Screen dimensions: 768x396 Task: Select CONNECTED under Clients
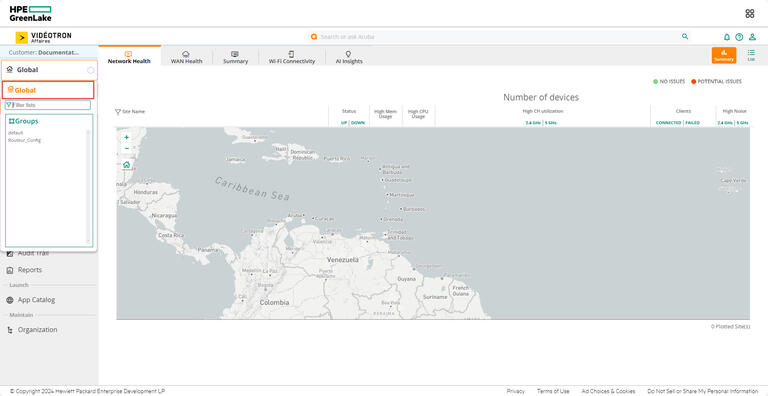669,123
